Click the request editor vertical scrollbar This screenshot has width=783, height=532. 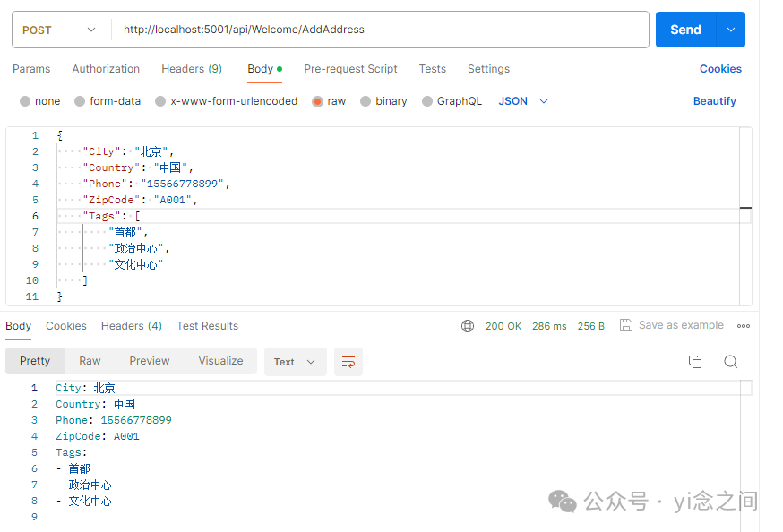[745, 216]
